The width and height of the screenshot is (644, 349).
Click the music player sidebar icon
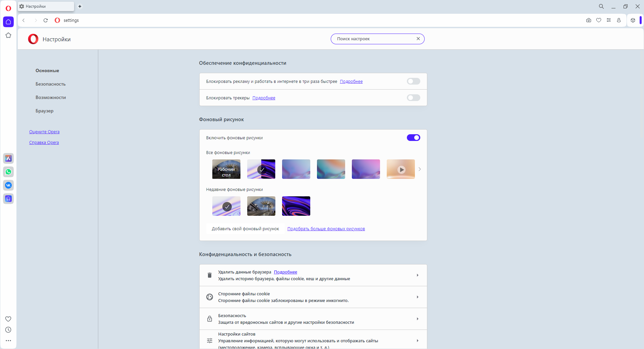click(x=8, y=199)
